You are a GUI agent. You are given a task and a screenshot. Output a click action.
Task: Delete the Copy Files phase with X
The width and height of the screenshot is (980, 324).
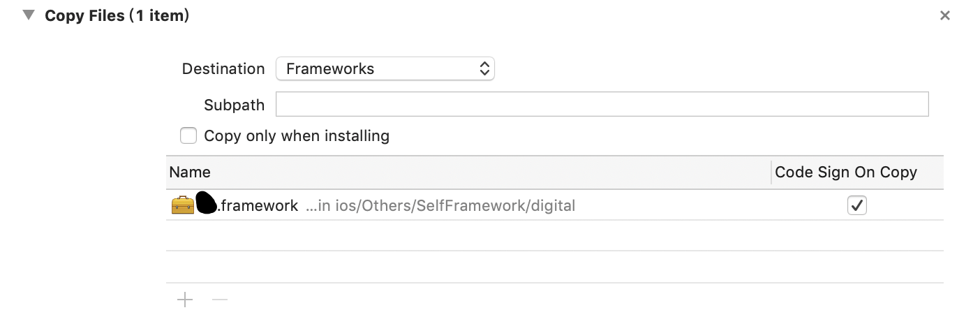point(944,15)
